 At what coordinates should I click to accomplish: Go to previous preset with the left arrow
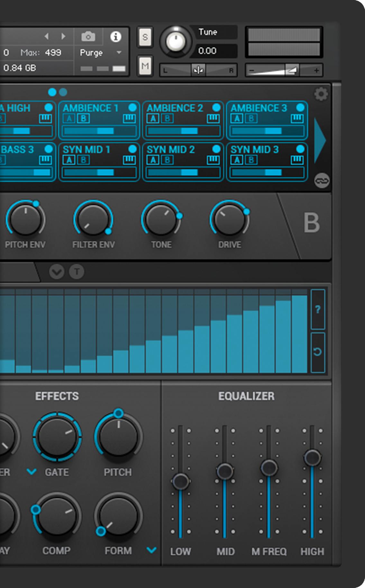coord(47,36)
